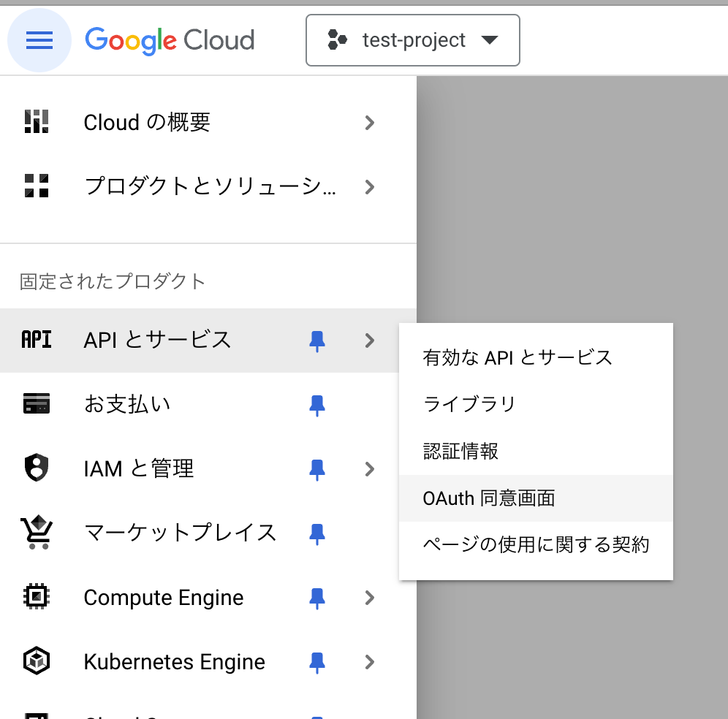Open ページの使用に関する契約 entry

(536, 545)
